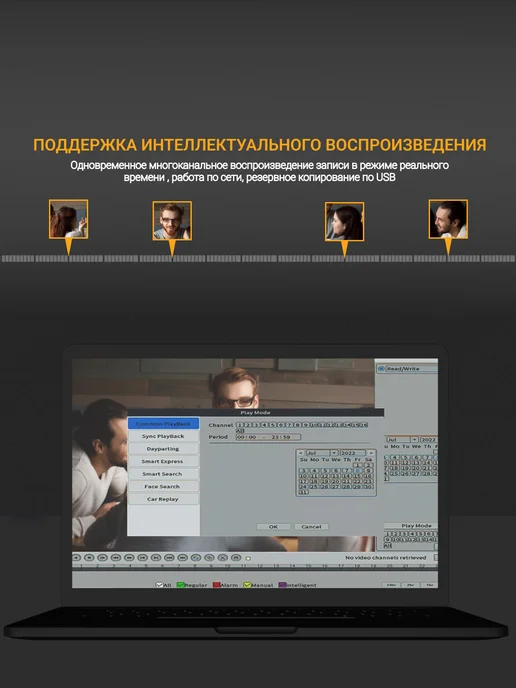Select day 24 in dialog calendar
Viewport: 516px width, 688px height.
(304, 487)
